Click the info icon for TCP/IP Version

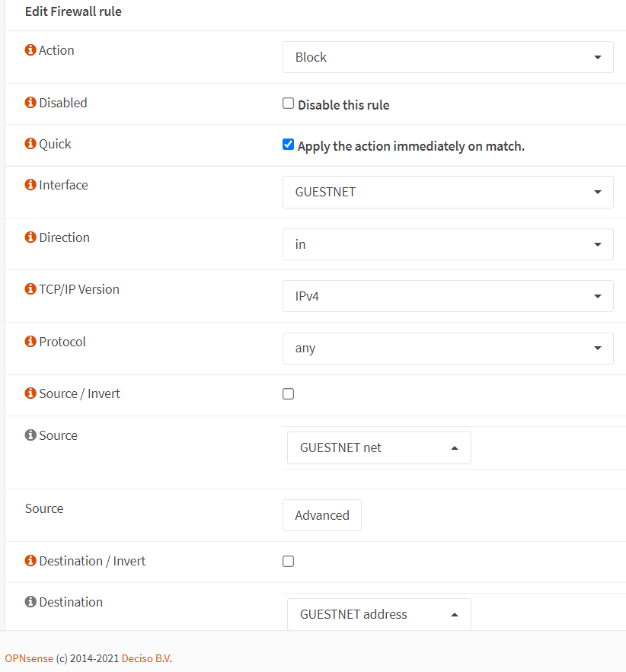pos(30,289)
